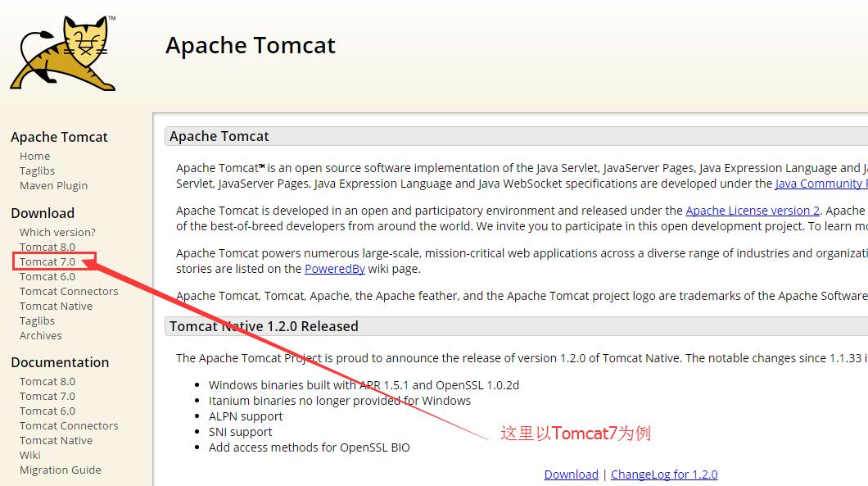Click the 'Download' sidebar heading
Image resolution: width=868 pixels, height=486 pixels.
[x=43, y=213]
